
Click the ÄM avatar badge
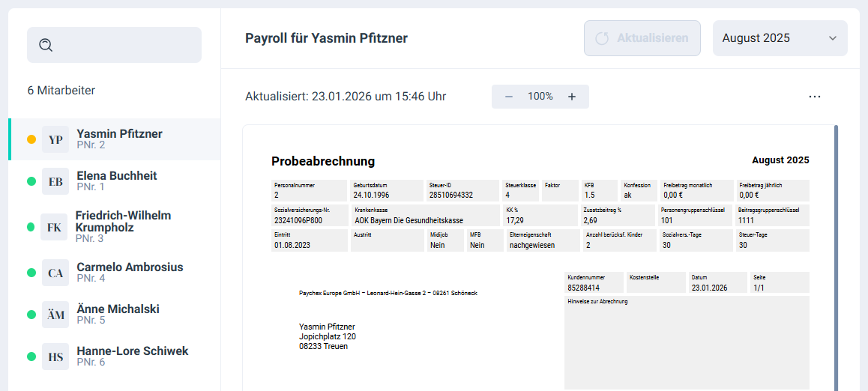pos(55,315)
